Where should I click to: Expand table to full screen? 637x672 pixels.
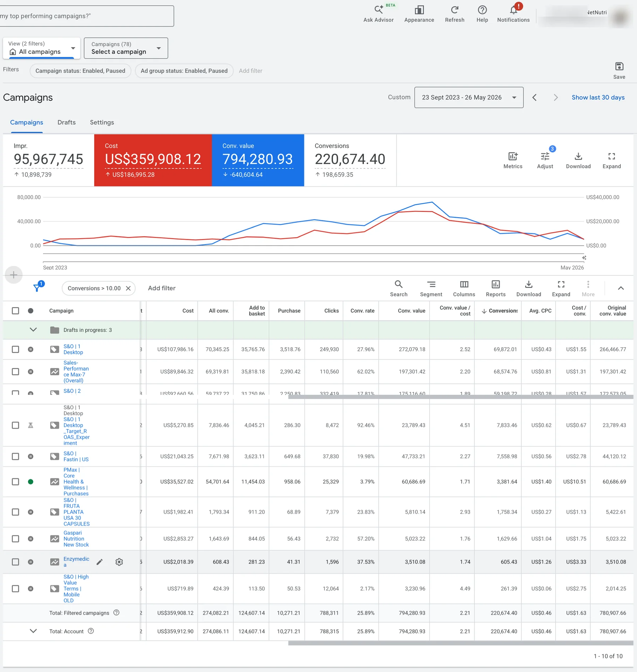pos(561,289)
